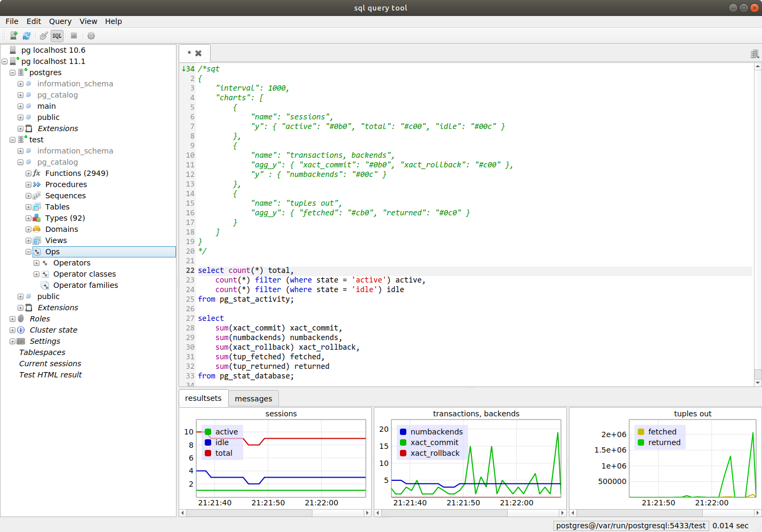This screenshot has height=532, width=762.
Task: Expand the Tables node
Action: tap(28, 207)
